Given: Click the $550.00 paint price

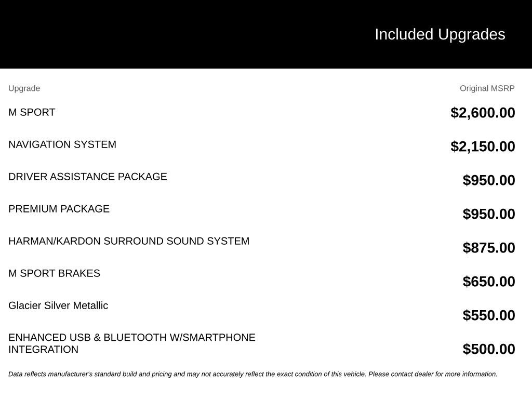Looking at the screenshot, I should pos(488,315).
